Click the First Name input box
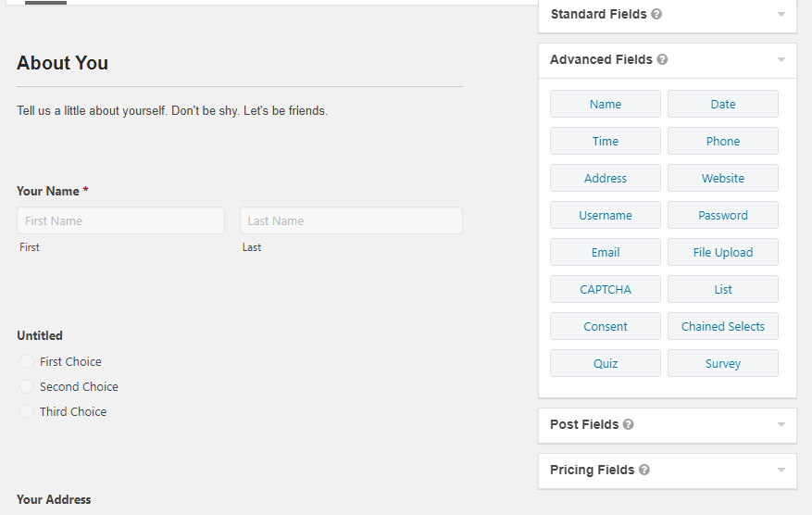Viewport: 812px width, 515px height. click(120, 221)
